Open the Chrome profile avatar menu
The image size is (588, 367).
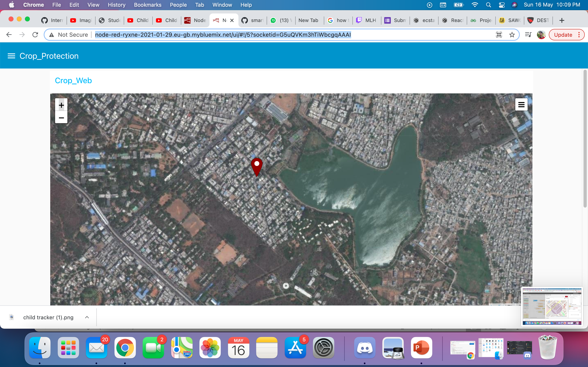pyautogui.click(x=541, y=35)
